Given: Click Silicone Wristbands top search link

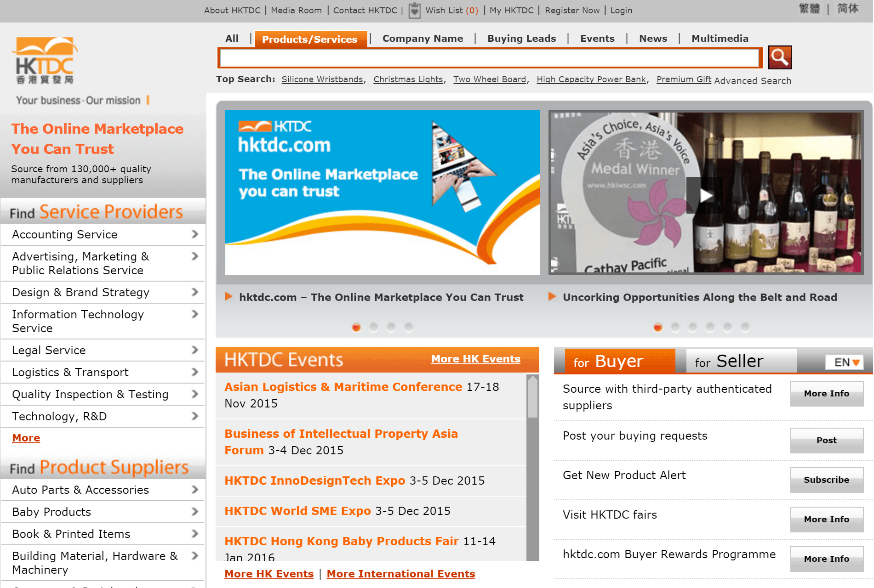Looking at the screenshot, I should pyautogui.click(x=322, y=79).
